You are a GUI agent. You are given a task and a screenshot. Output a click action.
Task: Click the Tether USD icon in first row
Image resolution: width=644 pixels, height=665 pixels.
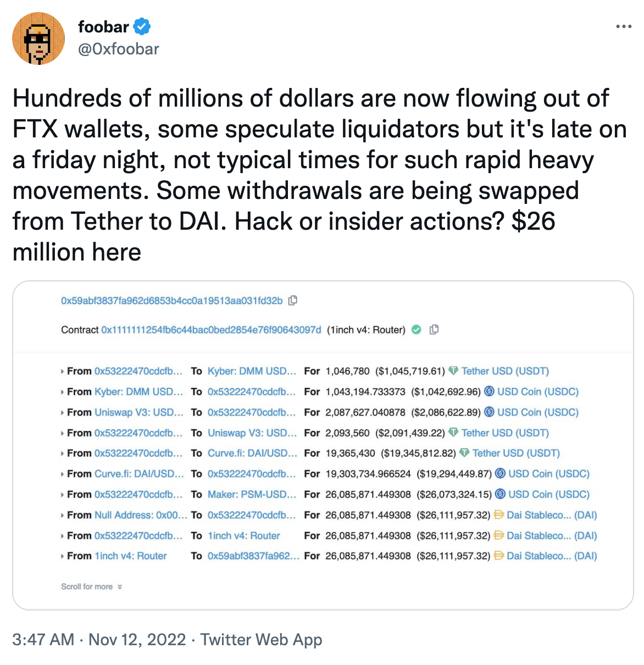pos(453,371)
